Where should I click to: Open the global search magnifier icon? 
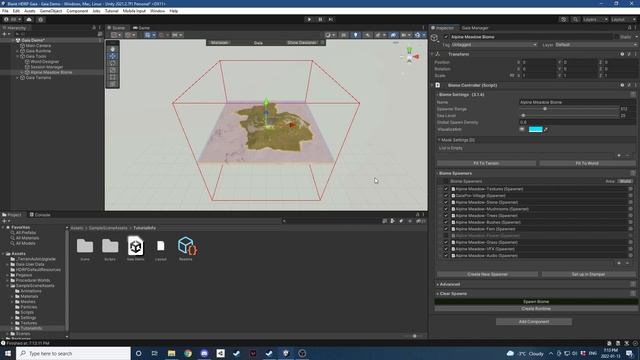pos(575,19)
